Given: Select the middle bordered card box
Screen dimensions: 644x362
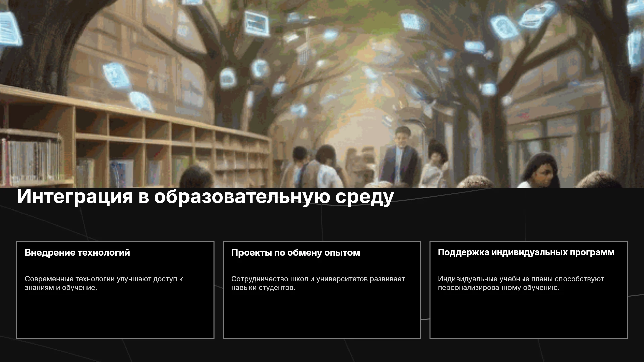Looking at the screenshot, I should 322,290.
